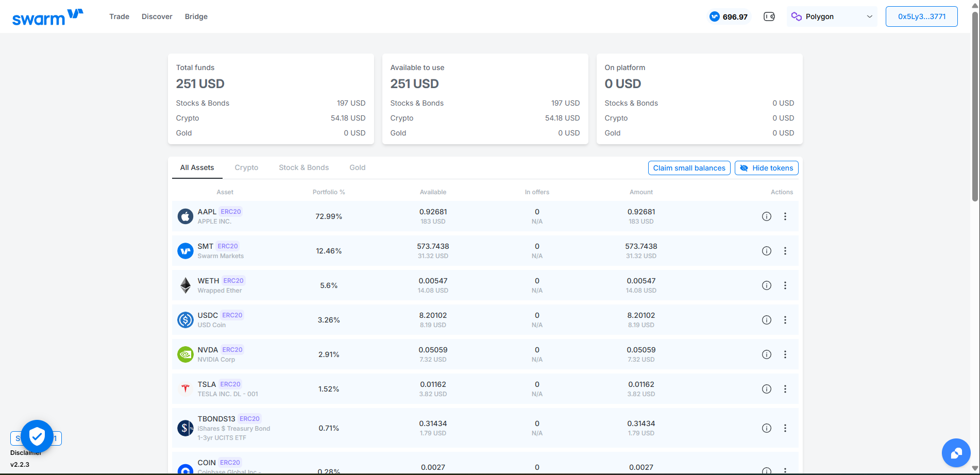Open actions menu for TSLA row

click(785, 389)
